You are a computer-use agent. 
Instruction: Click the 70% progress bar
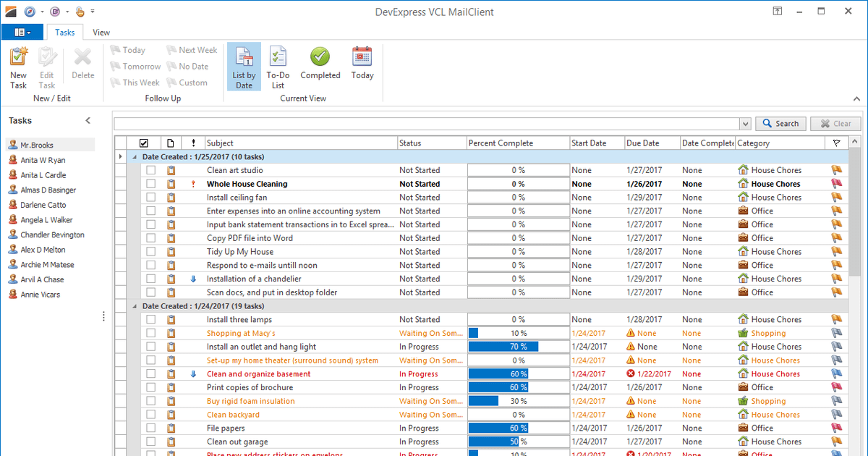click(518, 347)
